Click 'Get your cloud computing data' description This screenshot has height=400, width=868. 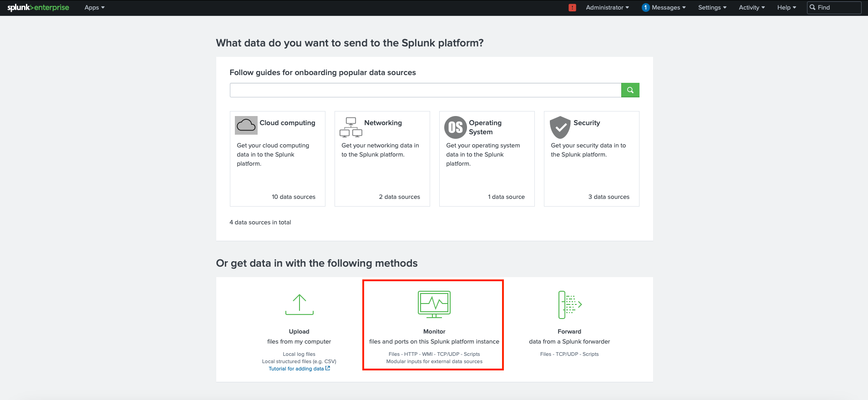coord(273,155)
